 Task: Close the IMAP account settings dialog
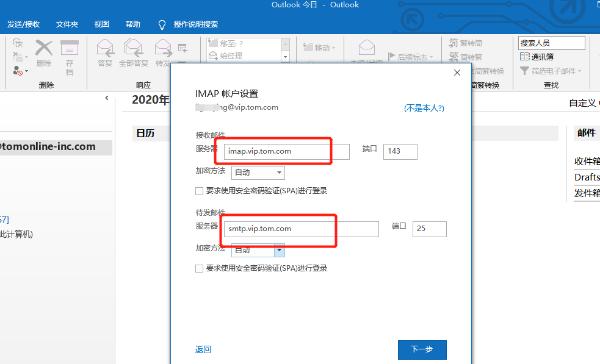tap(457, 73)
